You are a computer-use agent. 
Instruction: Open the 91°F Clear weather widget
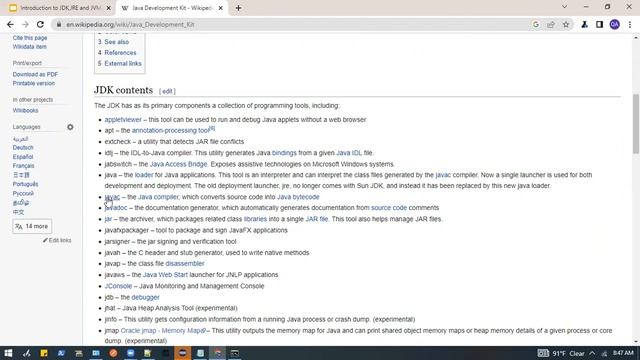[x=561, y=353]
